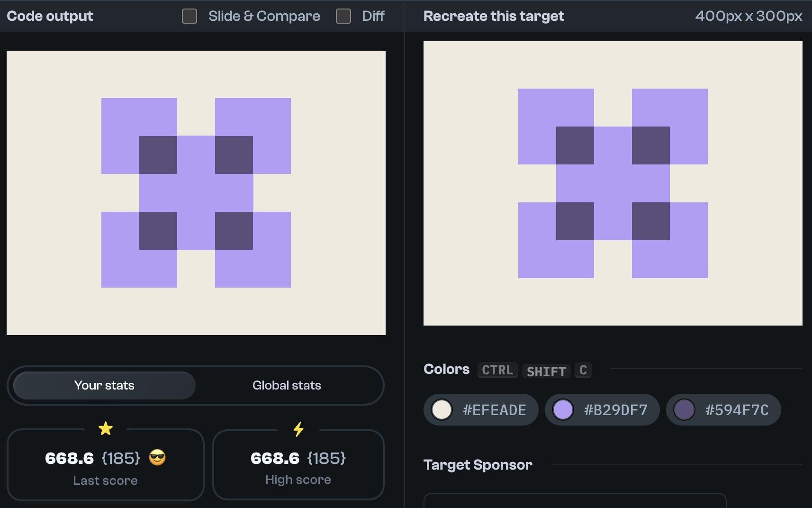Enable the Slide & Compare checkbox
Viewport: 812px width, 508px height.
tap(189, 16)
